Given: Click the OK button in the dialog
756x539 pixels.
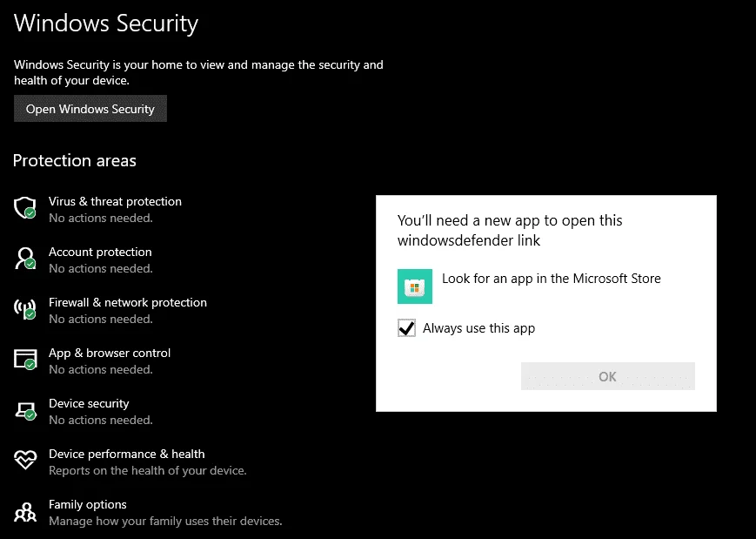Looking at the screenshot, I should [x=607, y=376].
